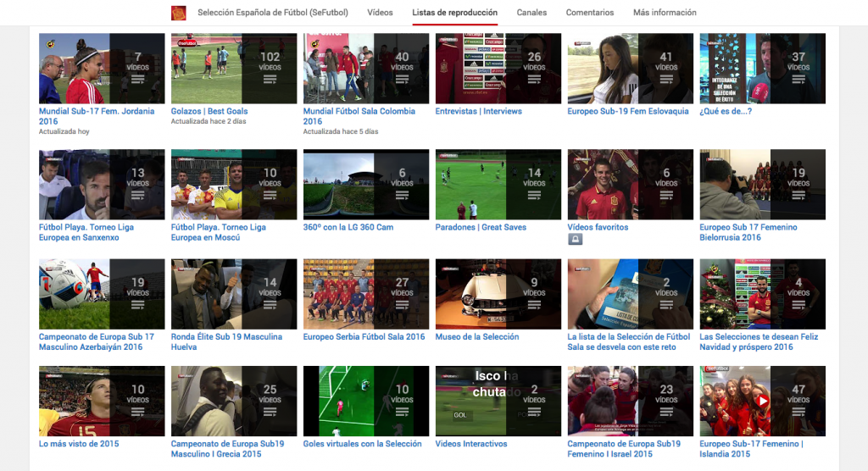Open Ronda Élite Sub 19 Masculina Huelva link
868x471 pixels.
[x=226, y=342]
